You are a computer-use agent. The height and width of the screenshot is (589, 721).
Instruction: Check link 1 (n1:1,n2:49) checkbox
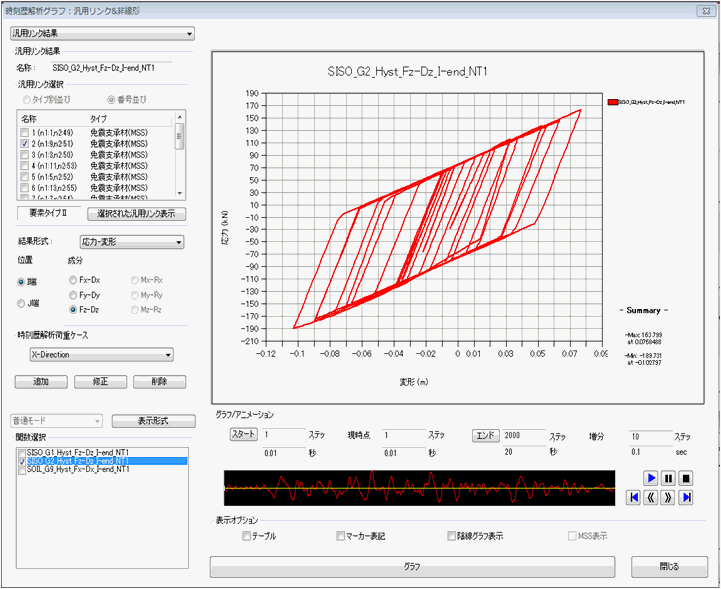coord(25,133)
